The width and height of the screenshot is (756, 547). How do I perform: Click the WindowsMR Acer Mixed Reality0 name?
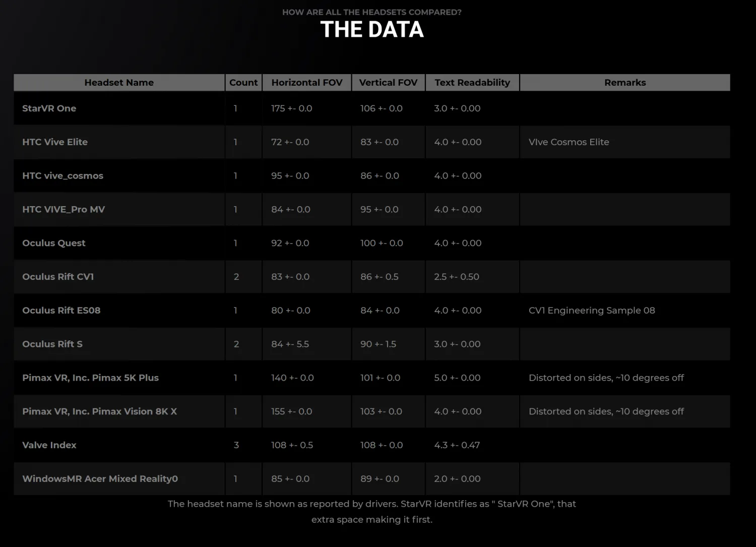(x=100, y=479)
